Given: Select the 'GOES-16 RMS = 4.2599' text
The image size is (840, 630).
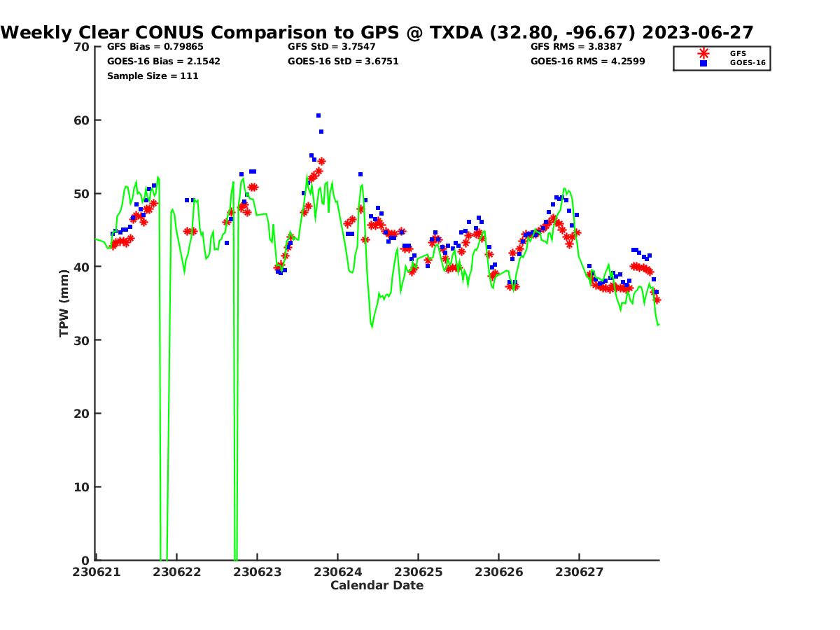Looking at the screenshot, I should pos(588,62).
